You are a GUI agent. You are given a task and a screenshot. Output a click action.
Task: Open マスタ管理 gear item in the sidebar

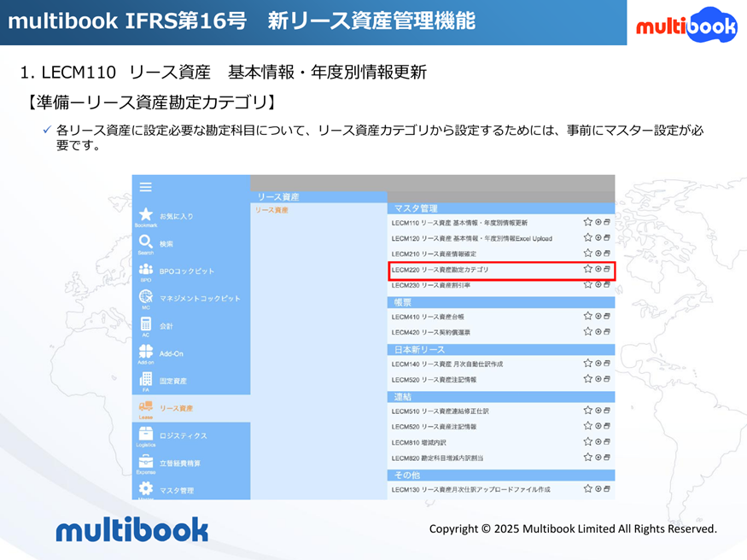pyautogui.click(x=166, y=489)
